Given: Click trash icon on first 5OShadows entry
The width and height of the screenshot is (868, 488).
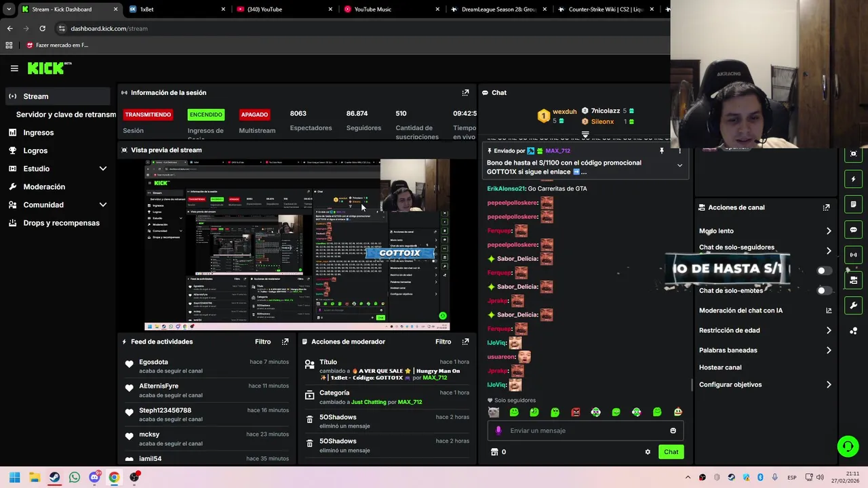Looking at the screenshot, I should [x=309, y=420].
